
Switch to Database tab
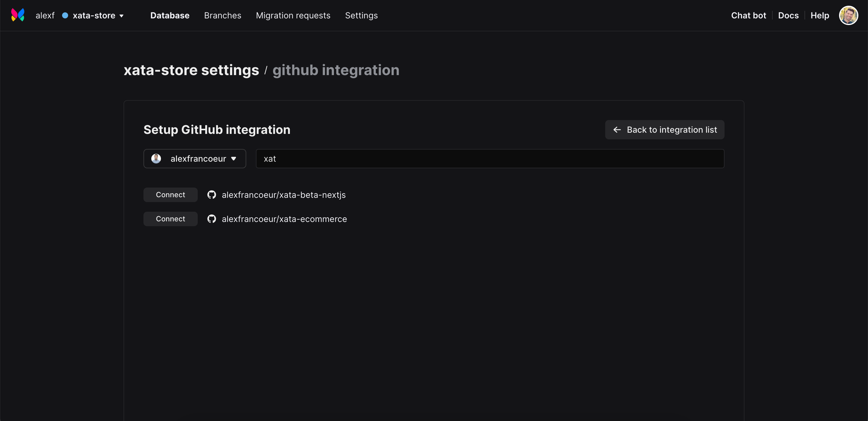click(170, 15)
